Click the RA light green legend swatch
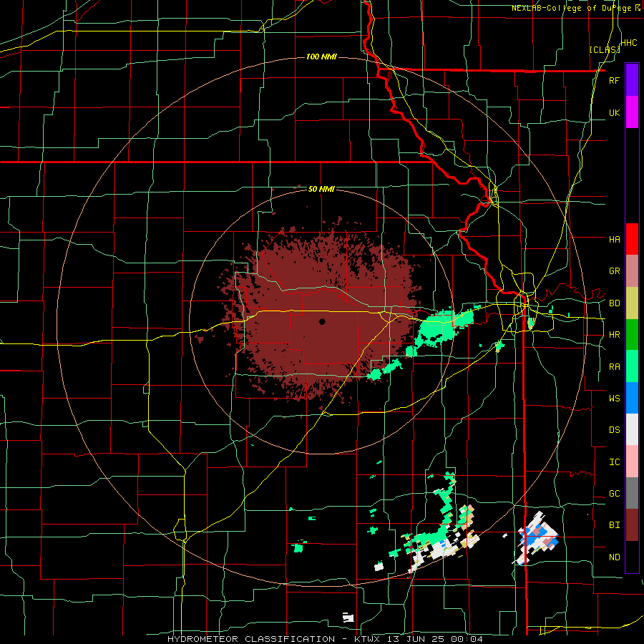Viewport: 644px width, 644px height. click(x=632, y=366)
